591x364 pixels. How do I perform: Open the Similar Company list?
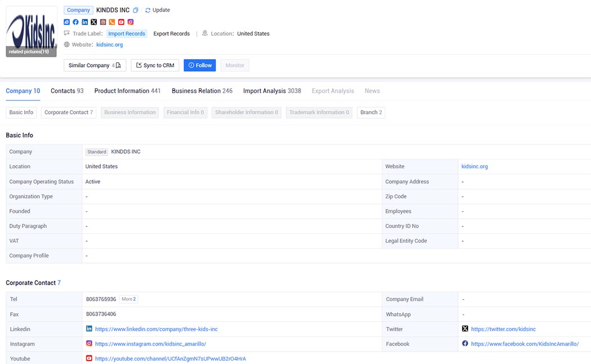tap(95, 65)
